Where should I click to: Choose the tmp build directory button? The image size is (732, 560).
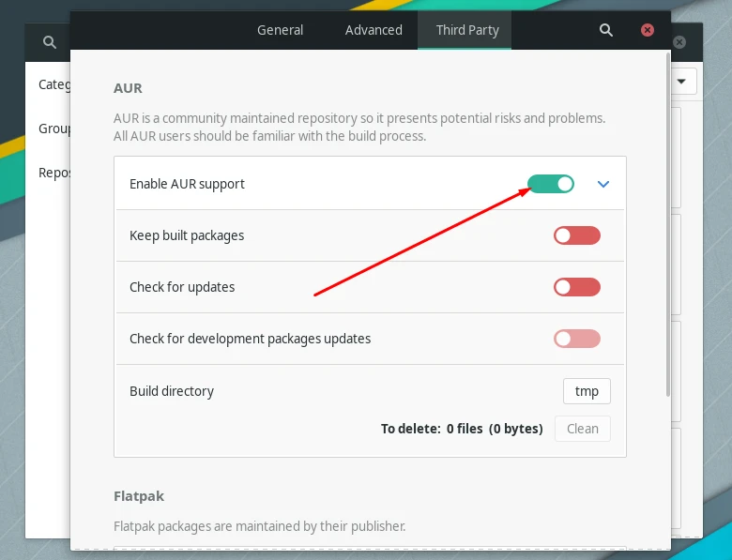[587, 391]
